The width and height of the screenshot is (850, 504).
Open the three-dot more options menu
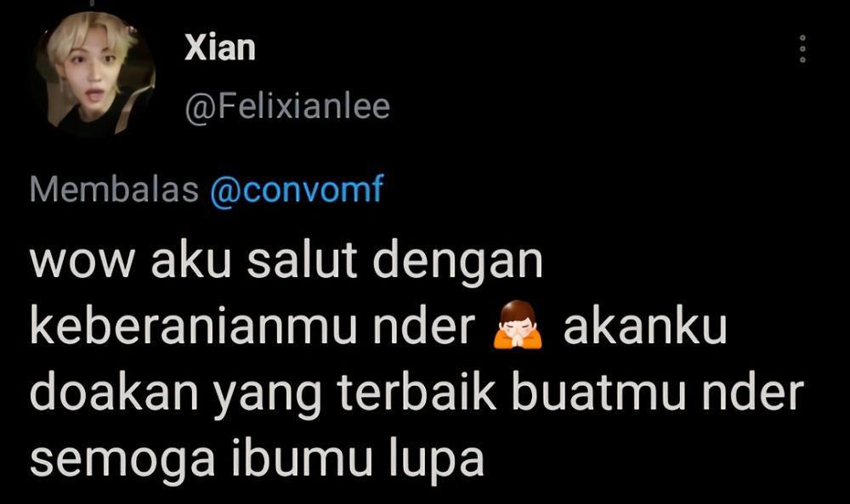click(x=803, y=48)
